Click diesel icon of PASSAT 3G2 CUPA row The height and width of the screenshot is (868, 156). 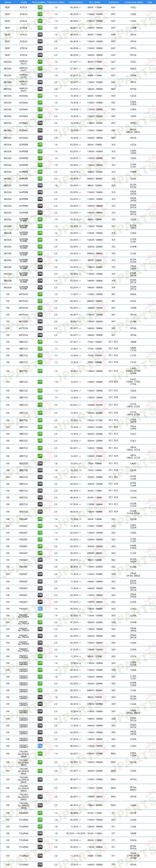click(40, 602)
